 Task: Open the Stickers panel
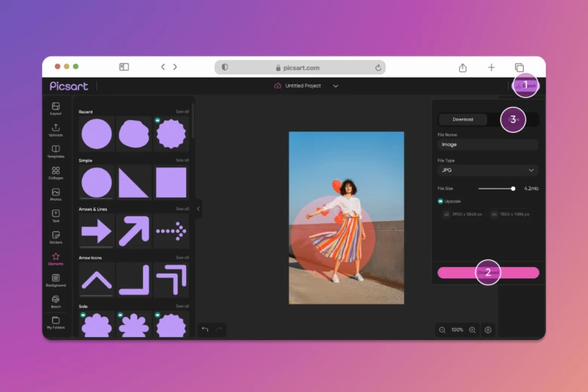56,237
